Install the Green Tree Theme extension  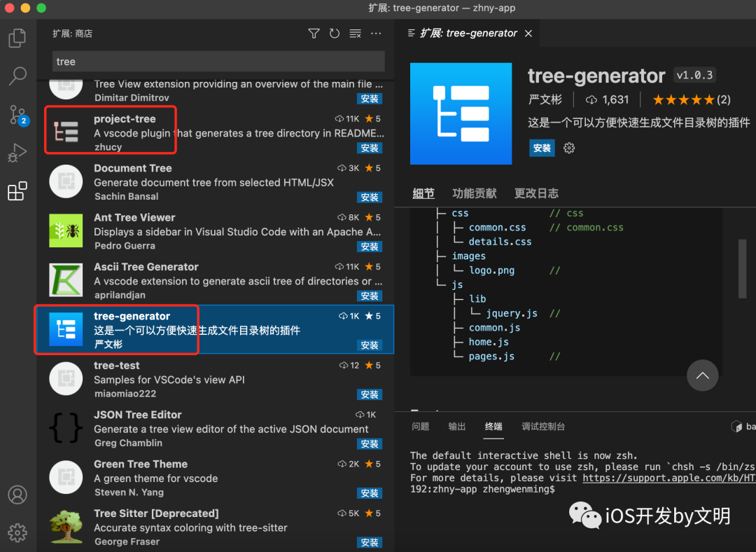[370, 493]
